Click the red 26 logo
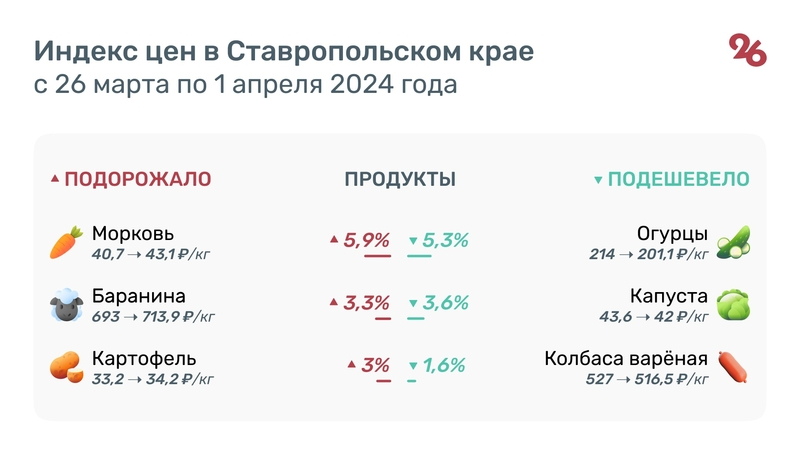The height and width of the screenshot is (450, 800). point(747,50)
